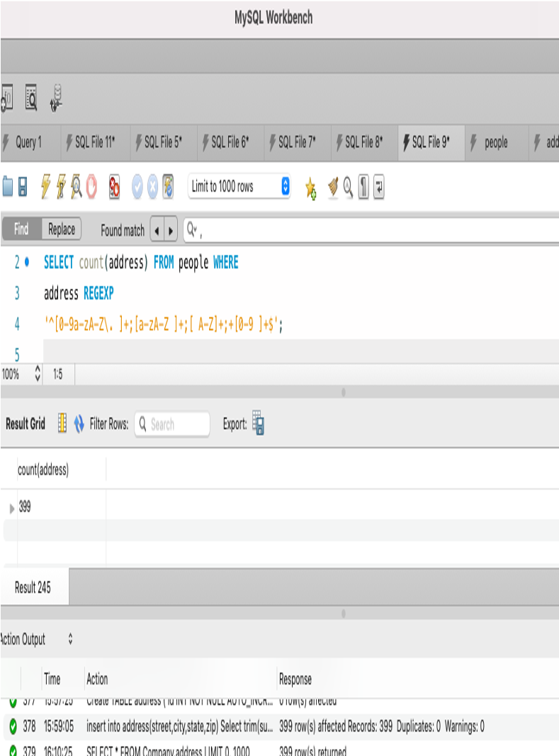Toggle auto-commit mode icon
The width and height of the screenshot is (559, 756).
click(x=168, y=187)
